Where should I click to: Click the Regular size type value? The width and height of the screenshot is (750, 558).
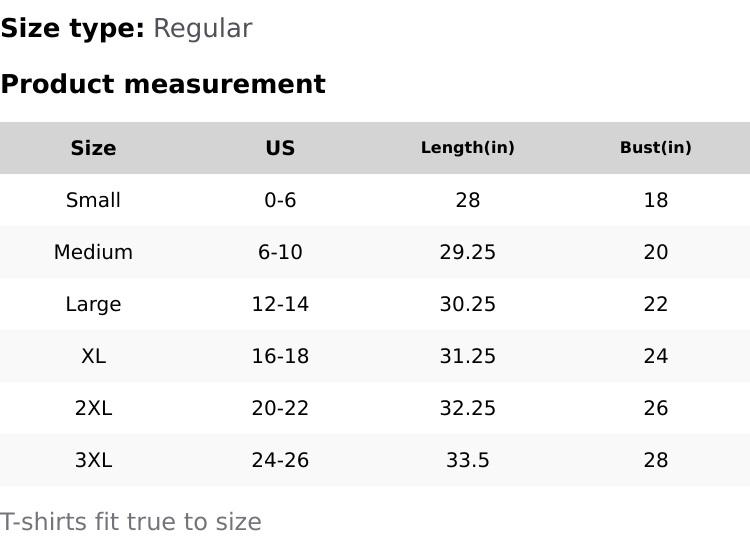202,29
